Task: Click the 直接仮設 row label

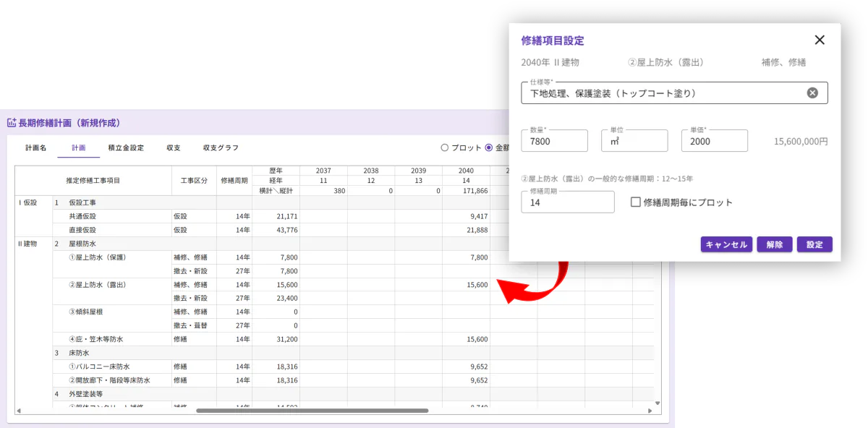Action: click(x=82, y=230)
